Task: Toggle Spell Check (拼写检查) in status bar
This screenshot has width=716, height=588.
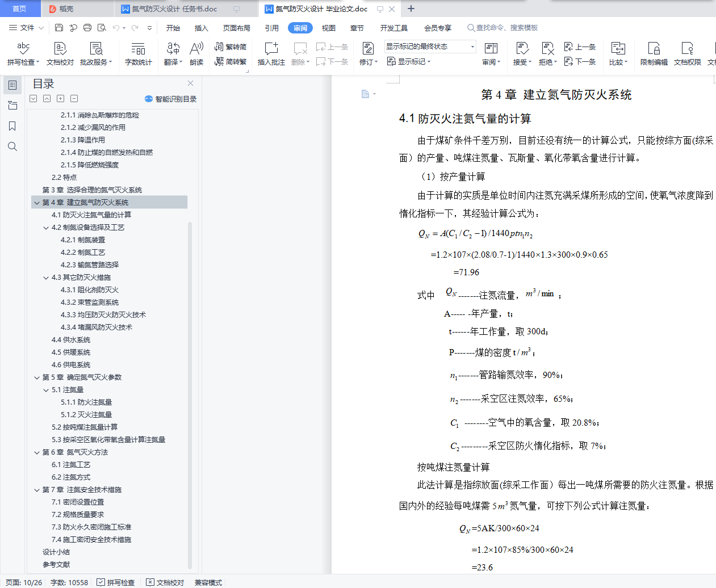Action: tap(116, 582)
